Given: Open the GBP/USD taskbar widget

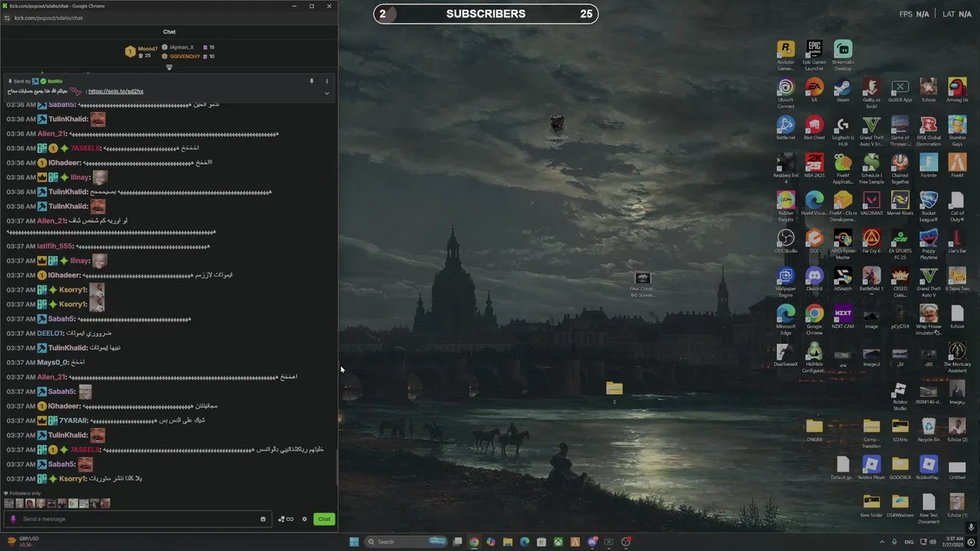Looking at the screenshot, I should (23, 542).
